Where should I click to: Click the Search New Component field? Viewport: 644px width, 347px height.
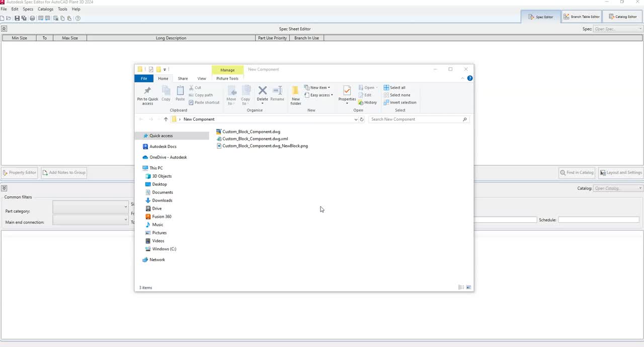(419, 119)
